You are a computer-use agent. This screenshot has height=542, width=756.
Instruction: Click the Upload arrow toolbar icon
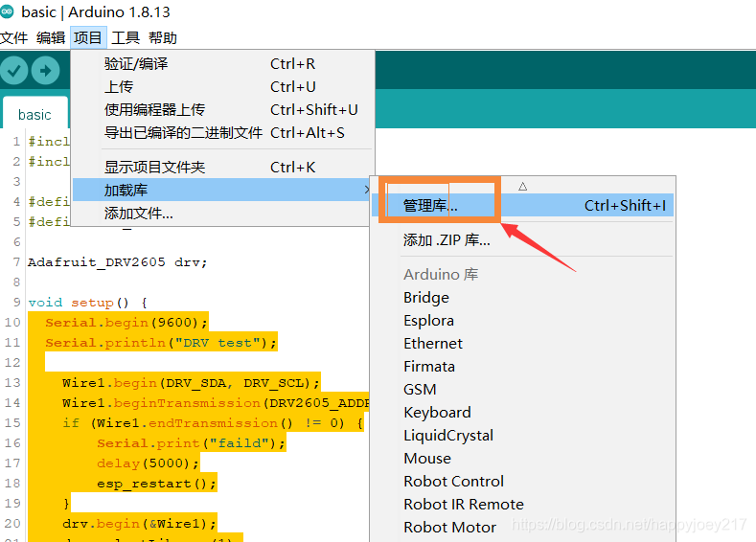tap(45, 71)
